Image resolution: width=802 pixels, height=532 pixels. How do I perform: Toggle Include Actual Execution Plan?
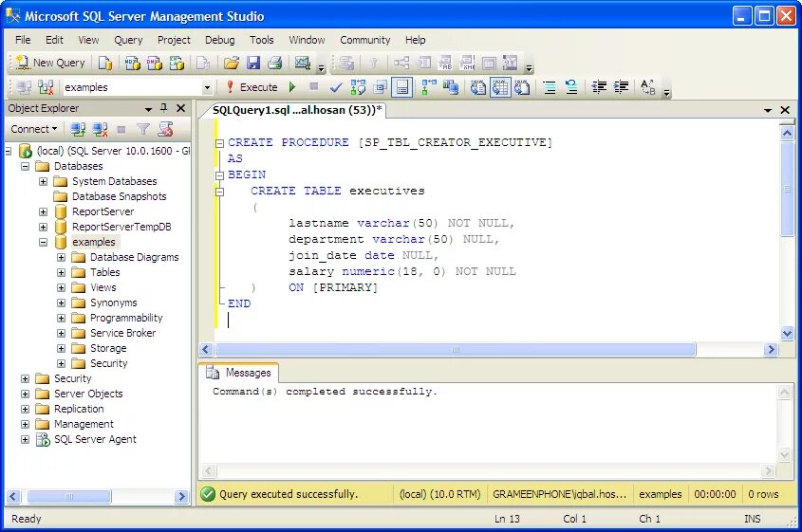click(429, 87)
